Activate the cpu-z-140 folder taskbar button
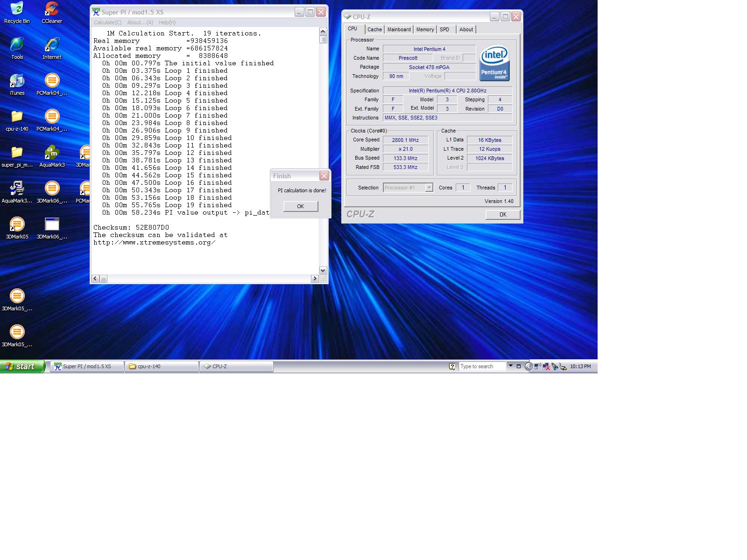Viewport: 747px width, 560px height. coord(162,366)
